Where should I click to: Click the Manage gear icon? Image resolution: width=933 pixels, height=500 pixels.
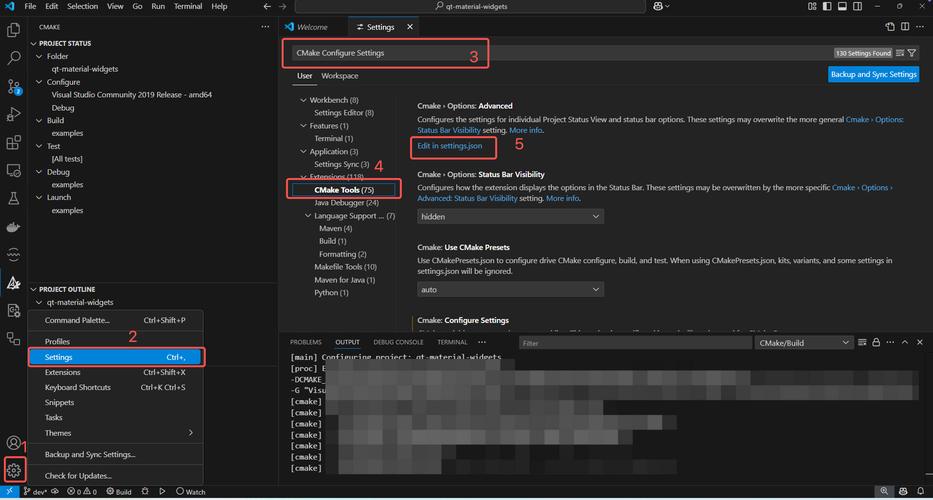pos(14,471)
